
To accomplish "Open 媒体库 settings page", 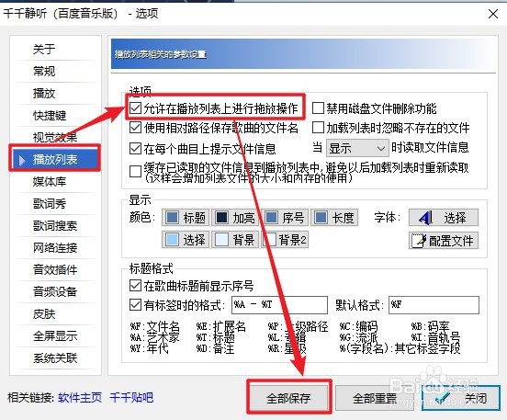I will [x=50, y=182].
